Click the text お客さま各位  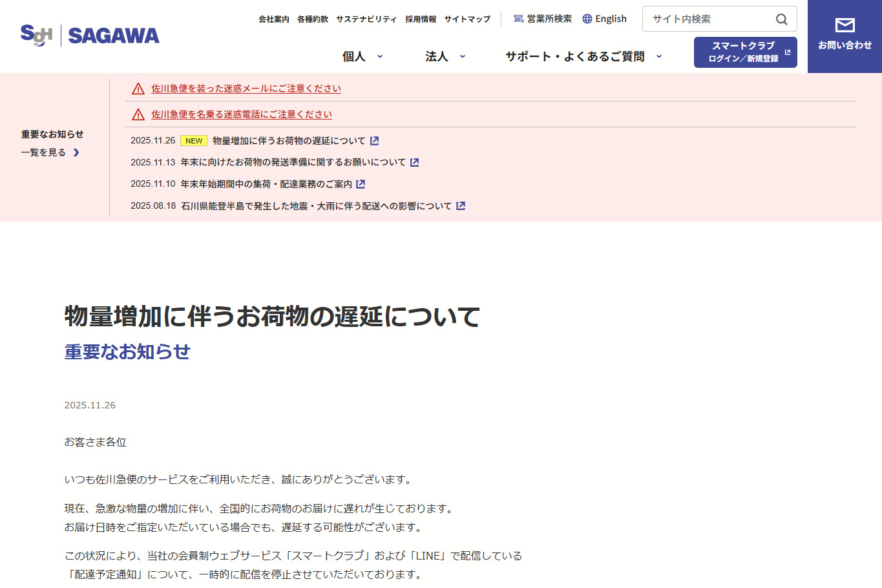[x=95, y=442]
